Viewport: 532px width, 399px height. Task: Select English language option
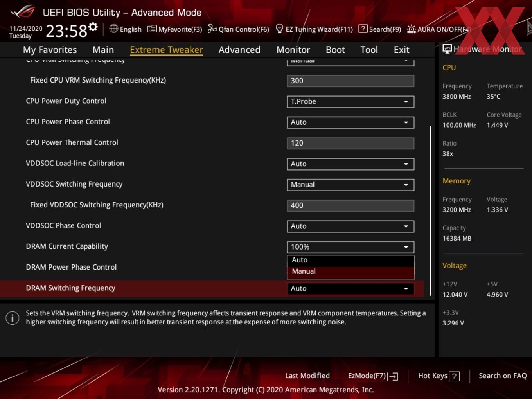[x=131, y=29]
